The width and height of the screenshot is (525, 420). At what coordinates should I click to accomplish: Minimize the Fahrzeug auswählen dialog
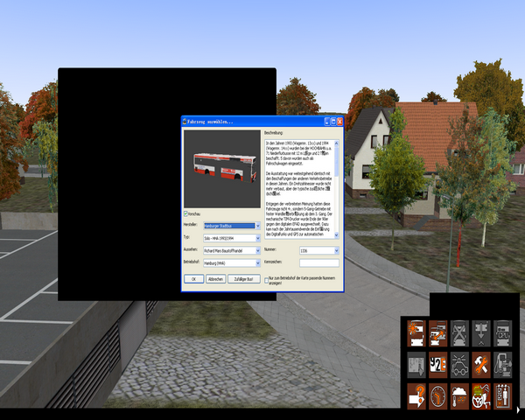click(327, 122)
